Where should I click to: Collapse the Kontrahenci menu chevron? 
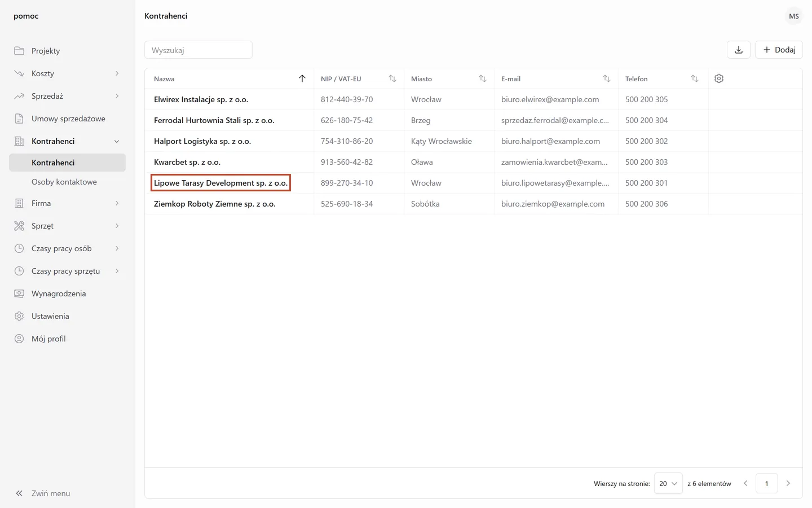(117, 141)
